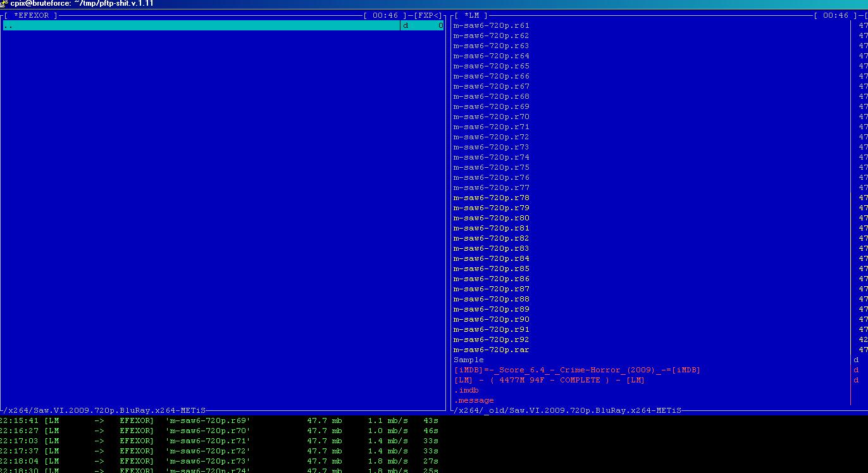Open the [iMDB] Score 6.4 directory
Screen dimensions: 868x473
coord(577,370)
